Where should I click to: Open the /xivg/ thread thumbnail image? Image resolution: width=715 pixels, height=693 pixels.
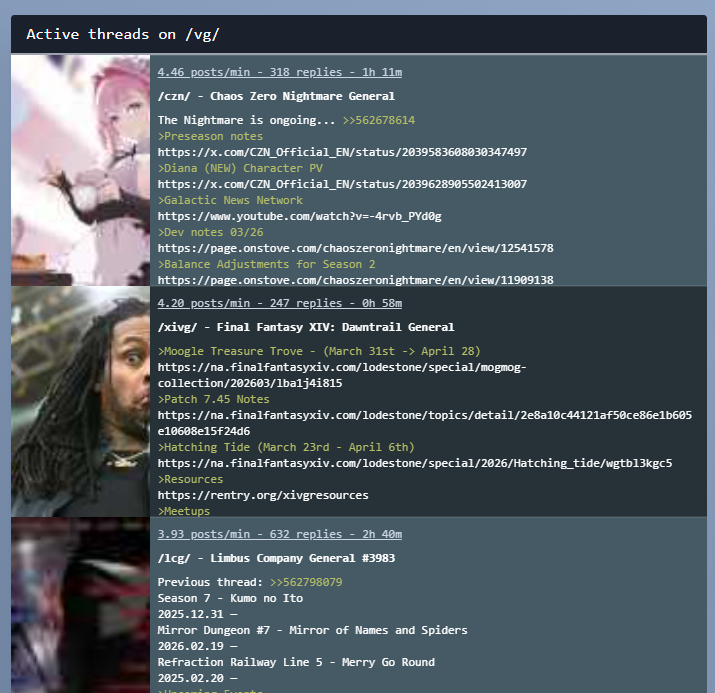tap(80, 402)
